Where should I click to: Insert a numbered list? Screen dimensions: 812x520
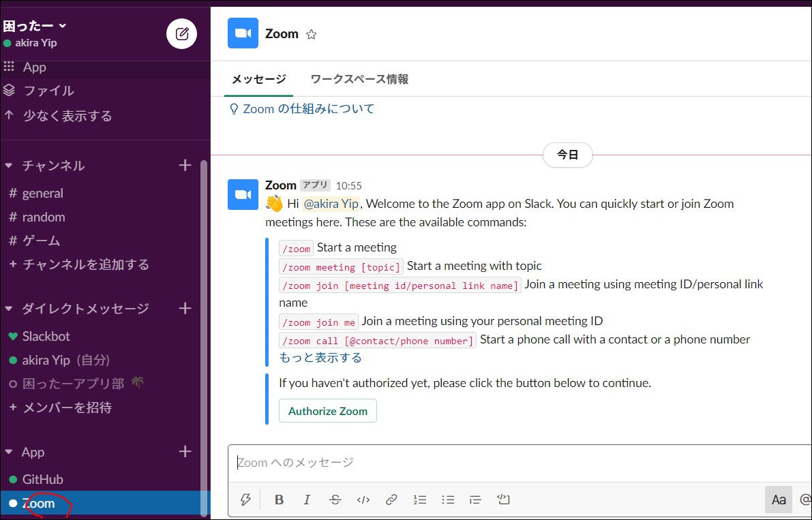(420, 500)
